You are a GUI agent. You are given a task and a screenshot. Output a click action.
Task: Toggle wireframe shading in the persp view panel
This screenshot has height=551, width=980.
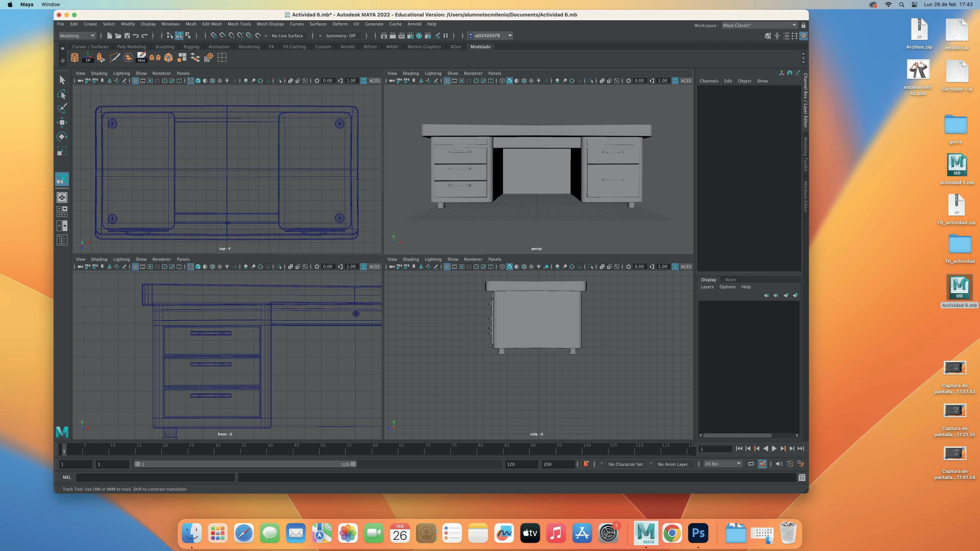click(x=502, y=81)
